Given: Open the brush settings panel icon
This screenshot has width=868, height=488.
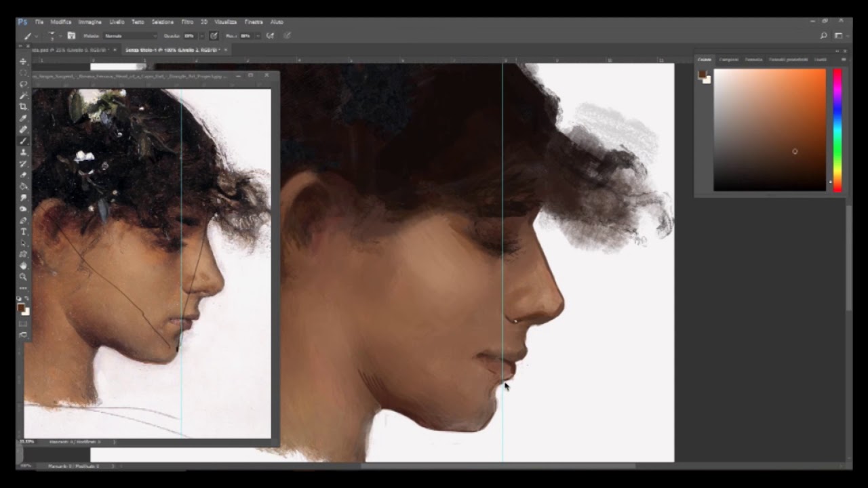Looking at the screenshot, I should pyautogui.click(x=71, y=36).
